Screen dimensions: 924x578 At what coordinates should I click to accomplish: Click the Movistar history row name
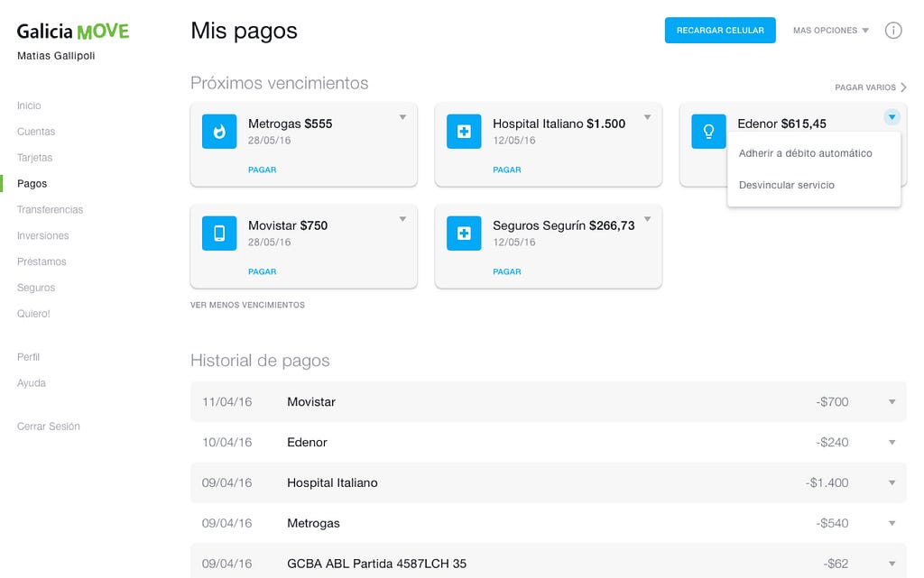coord(311,402)
